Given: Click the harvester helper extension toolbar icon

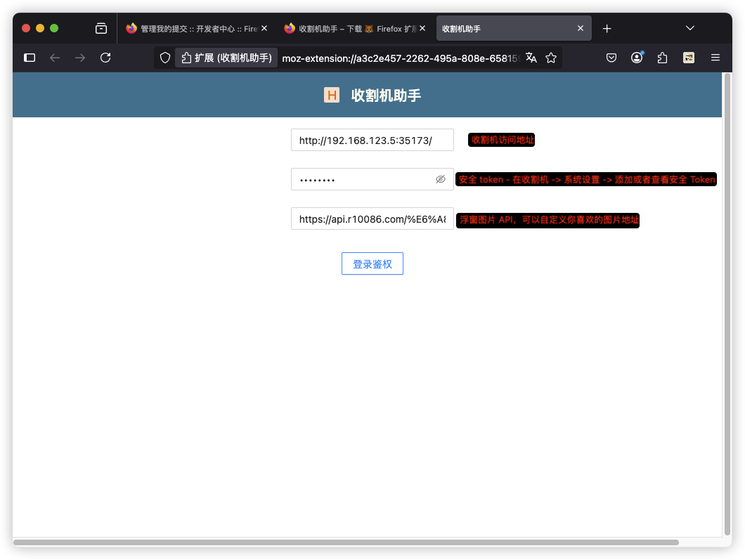Looking at the screenshot, I should 689,58.
